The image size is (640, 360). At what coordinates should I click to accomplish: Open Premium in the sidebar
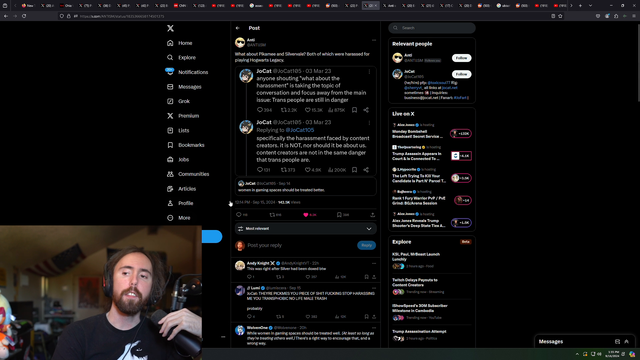tap(183, 116)
